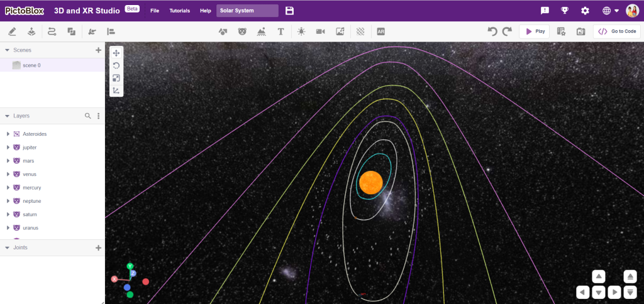Select the scale transform tool
The width and height of the screenshot is (644, 304).
(x=116, y=78)
